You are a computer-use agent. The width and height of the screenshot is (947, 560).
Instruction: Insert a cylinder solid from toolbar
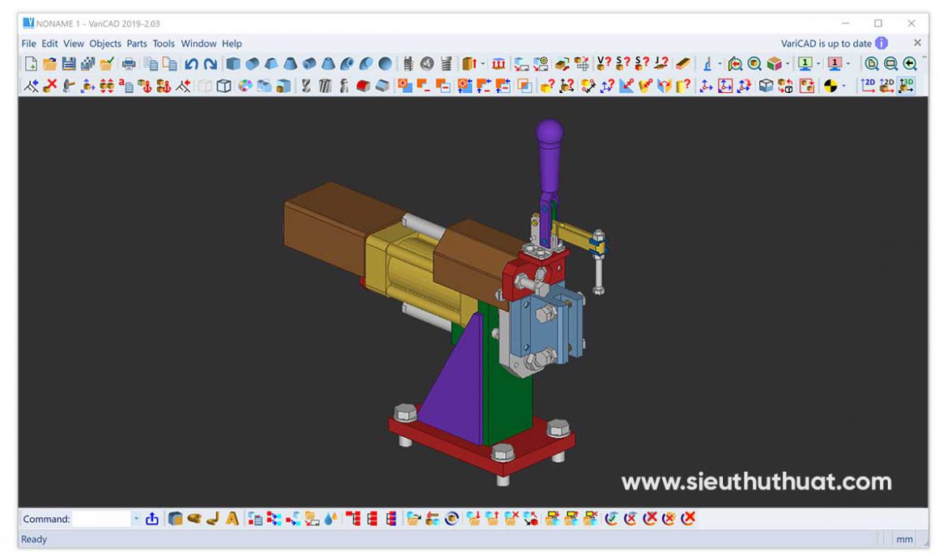click(x=253, y=63)
